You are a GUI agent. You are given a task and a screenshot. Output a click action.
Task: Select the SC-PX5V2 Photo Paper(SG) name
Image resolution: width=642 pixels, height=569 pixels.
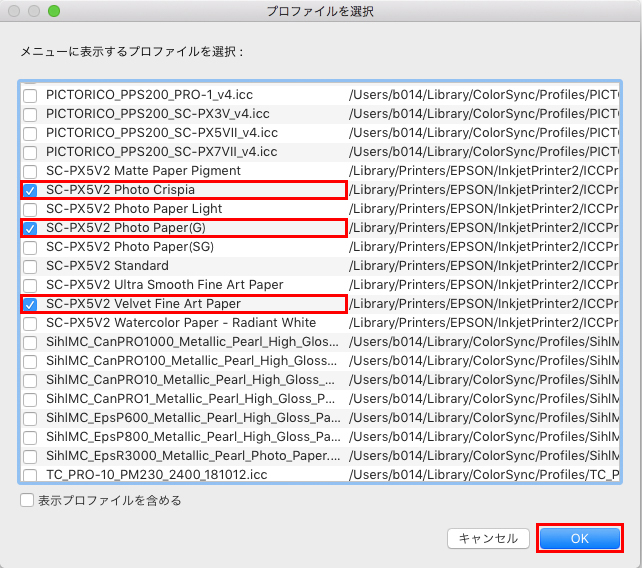point(130,247)
